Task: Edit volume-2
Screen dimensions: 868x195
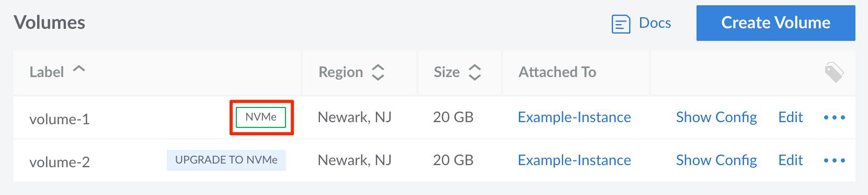Action: coord(791,160)
